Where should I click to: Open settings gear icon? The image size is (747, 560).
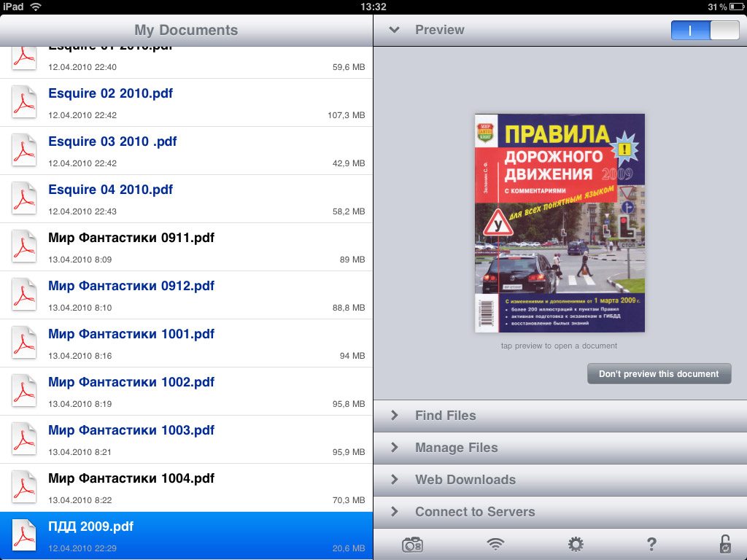coord(576,544)
